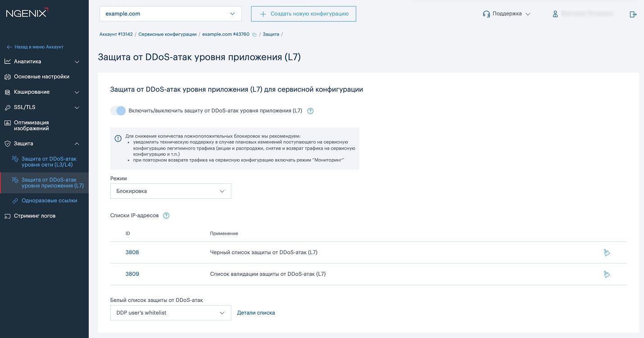Clear blacklist 3808 with broom icon

(x=607, y=252)
